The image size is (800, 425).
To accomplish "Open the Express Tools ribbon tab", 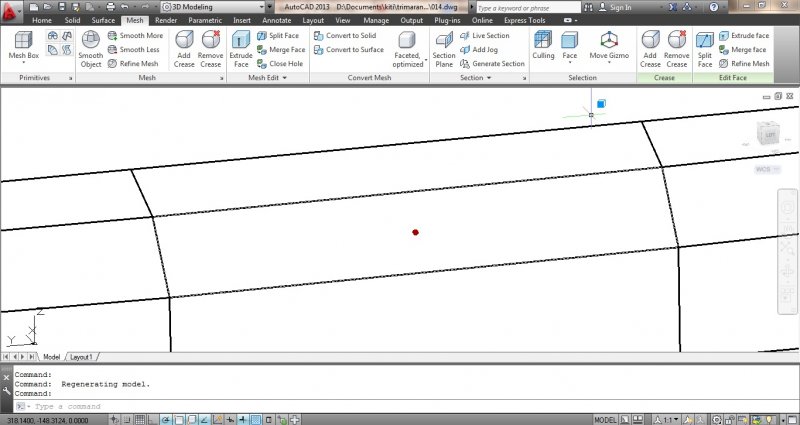I will (x=524, y=20).
